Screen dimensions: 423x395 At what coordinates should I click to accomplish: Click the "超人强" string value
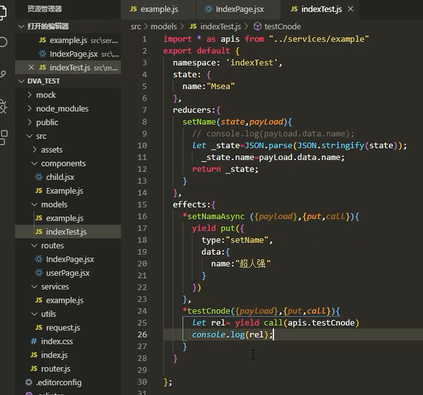pyautogui.click(x=253, y=264)
